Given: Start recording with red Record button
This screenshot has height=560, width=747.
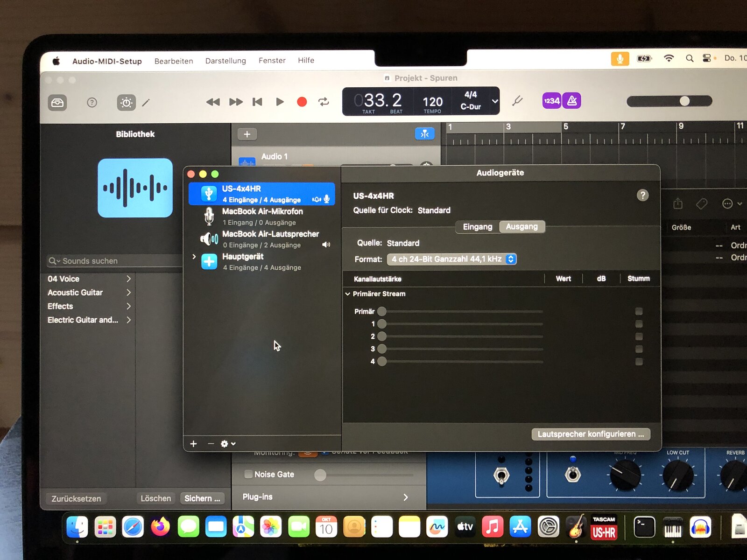Looking at the screenshot, I should (302, 102).
